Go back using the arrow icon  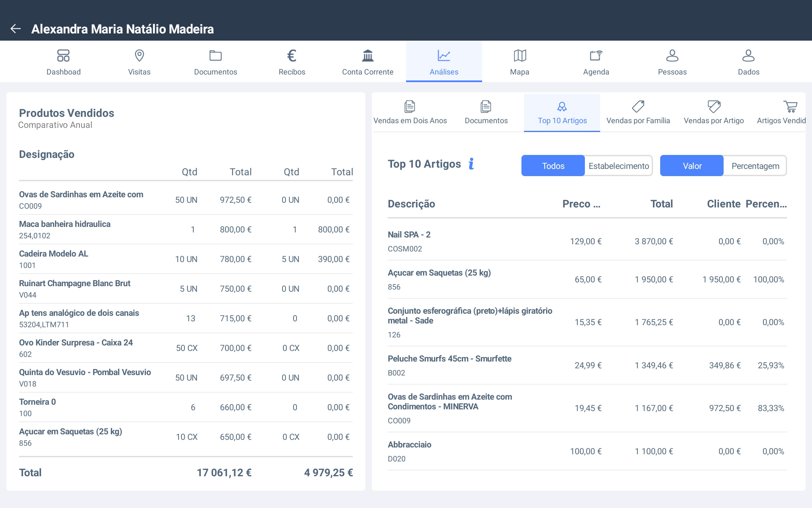pos(16,29)
